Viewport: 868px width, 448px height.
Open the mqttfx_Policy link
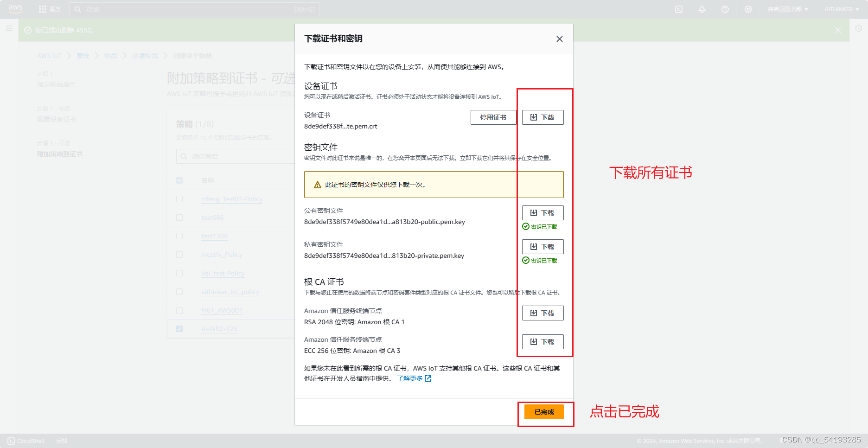pyautogui.click(x=222, y=255)
